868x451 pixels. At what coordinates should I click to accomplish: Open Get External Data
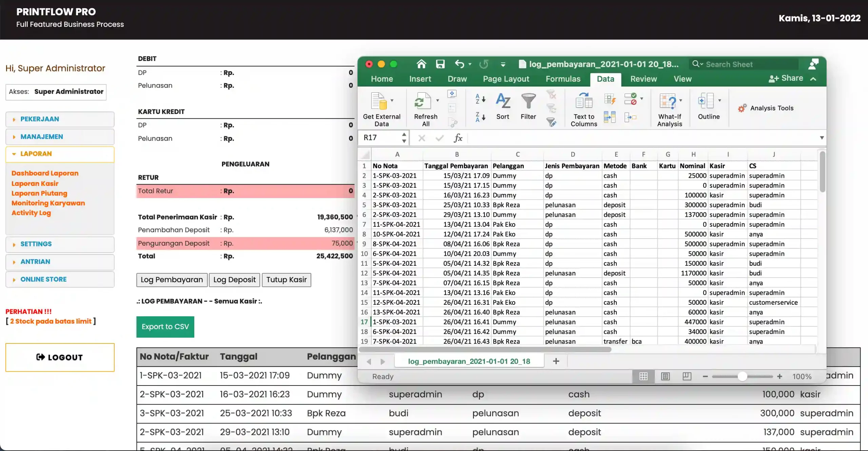381,110
